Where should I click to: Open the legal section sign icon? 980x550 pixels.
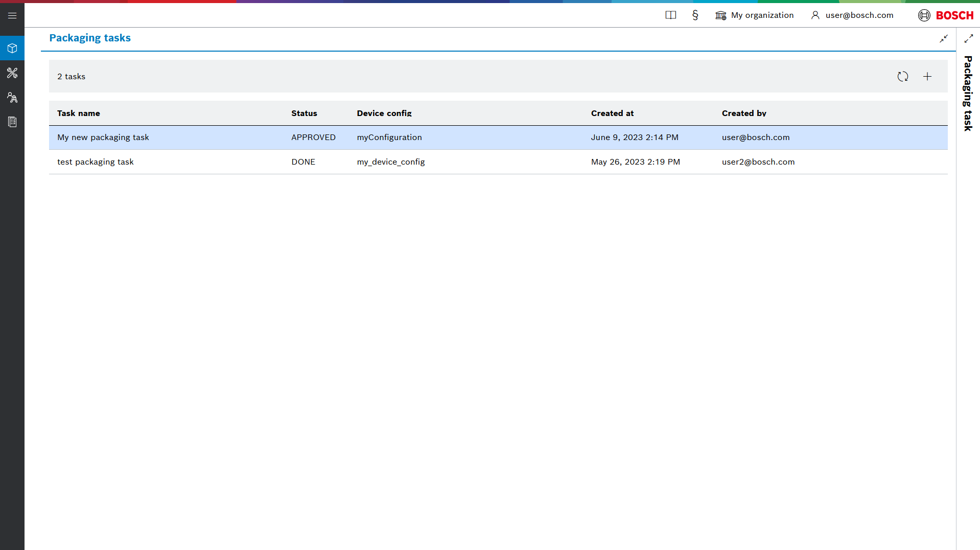click(x=695, y=15)
